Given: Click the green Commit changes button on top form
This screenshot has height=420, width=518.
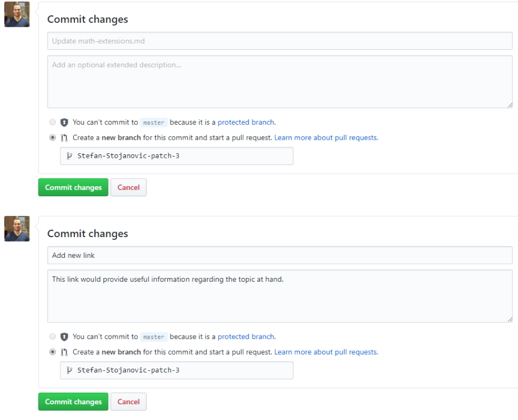Looking at the screenshot, I should [x=73, y=187].
